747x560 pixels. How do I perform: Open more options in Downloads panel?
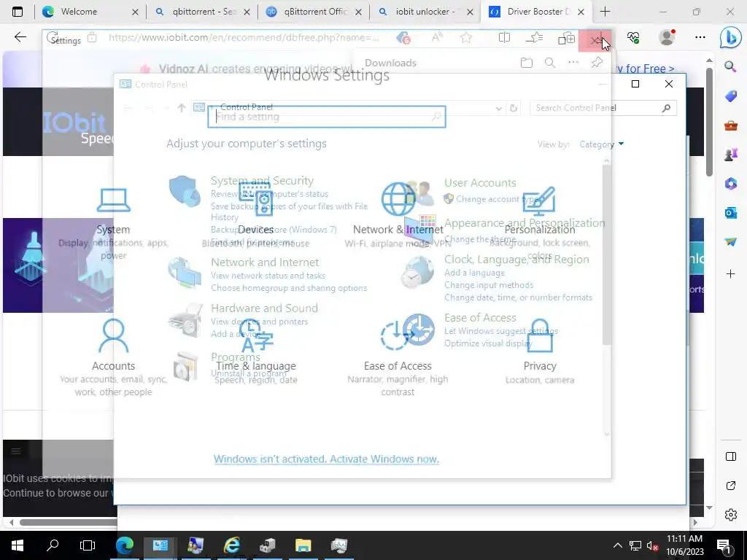(573, 63)
